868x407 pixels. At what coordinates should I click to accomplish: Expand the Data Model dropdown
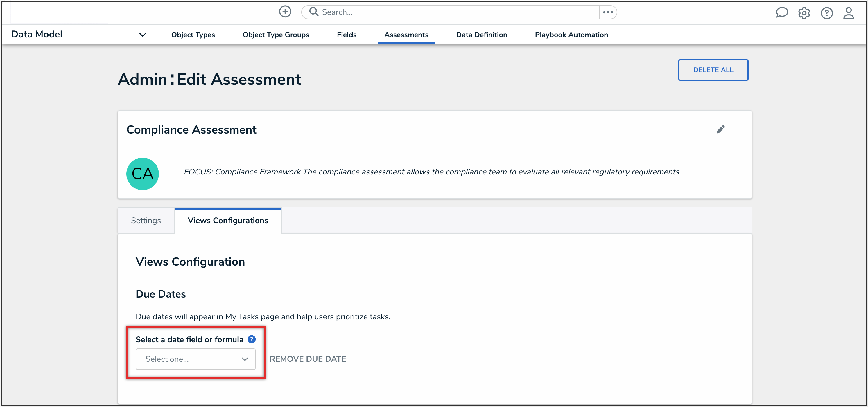pos(143,35)
